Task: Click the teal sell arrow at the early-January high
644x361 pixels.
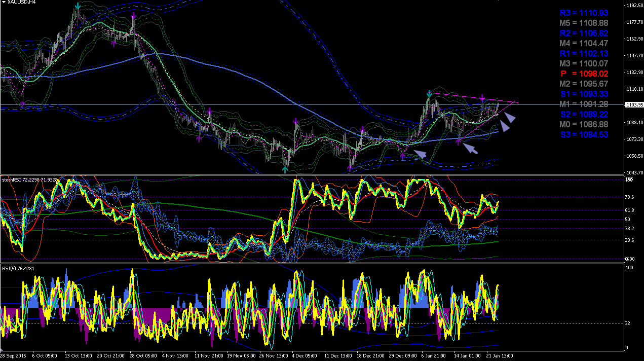Action: (x=429, y=93)
